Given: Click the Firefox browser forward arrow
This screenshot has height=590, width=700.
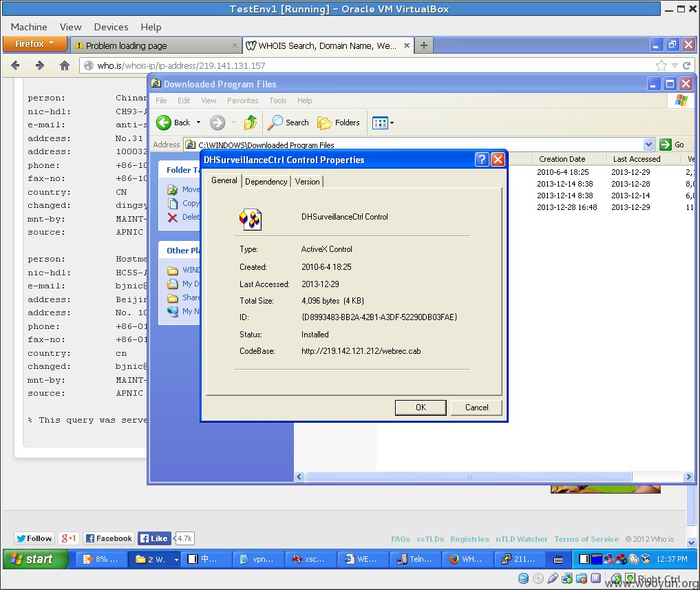Looking at the screenshot, I should (40, 65).
